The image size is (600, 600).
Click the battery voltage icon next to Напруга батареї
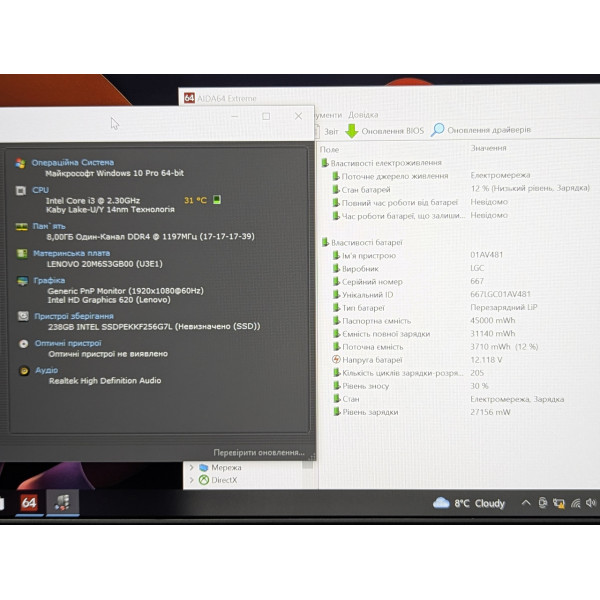click(336, 360)
